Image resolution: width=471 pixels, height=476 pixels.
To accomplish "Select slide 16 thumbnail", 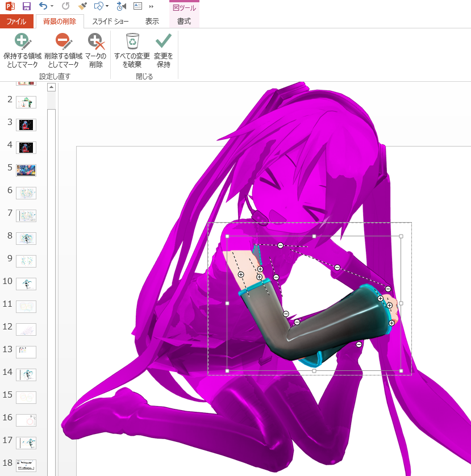I will pos(26,420).
